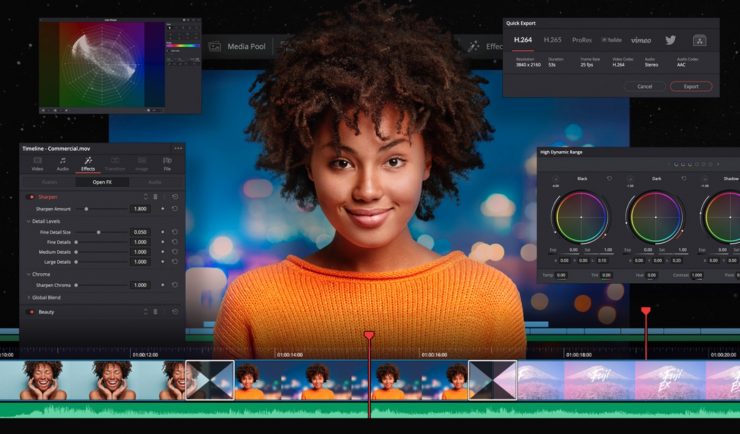Click the Export button
Screen dimensions: 740x434
coord(690,87)
